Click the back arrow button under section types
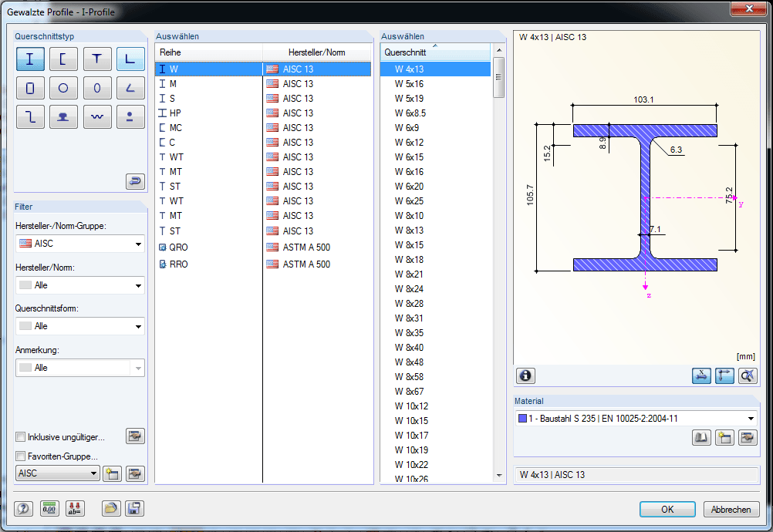 [x=135, y=181]
